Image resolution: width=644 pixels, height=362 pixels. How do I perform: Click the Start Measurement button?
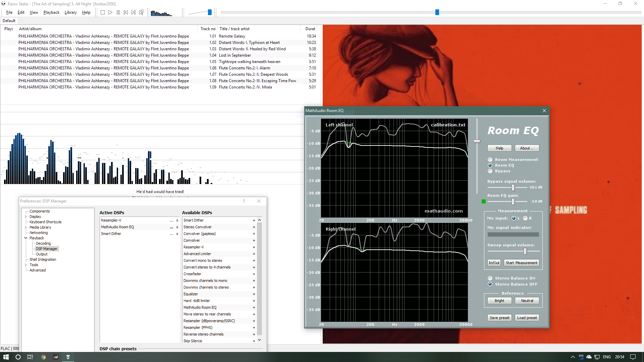522,262
